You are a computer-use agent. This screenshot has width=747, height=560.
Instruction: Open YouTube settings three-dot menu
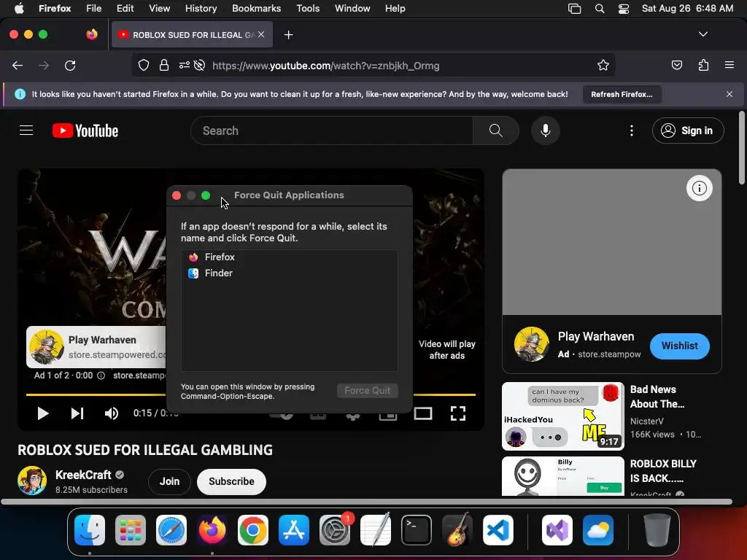[x=631, y=131]
